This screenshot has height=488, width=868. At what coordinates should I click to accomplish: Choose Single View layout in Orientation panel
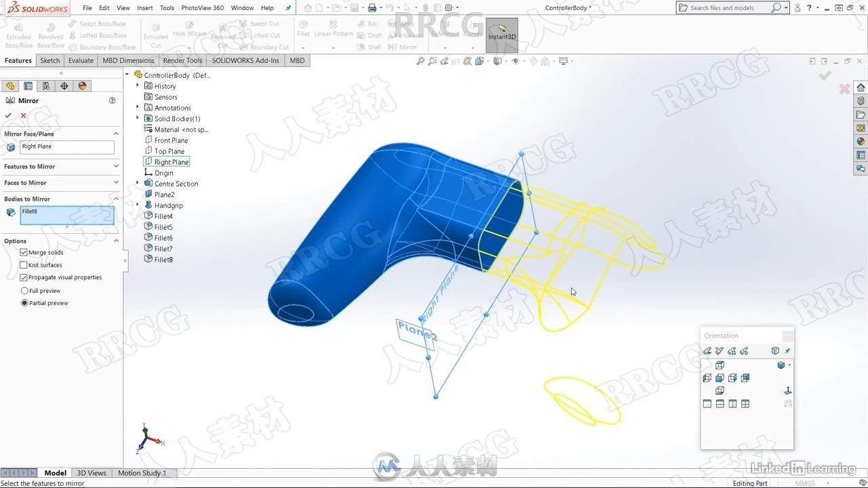click(x=707, y=404)
